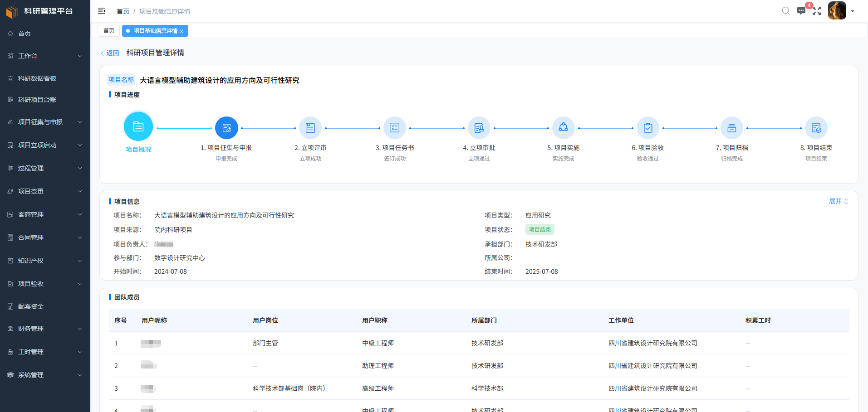Open 配套资金 in the sidebar
The image size is (868, 412).
(45, 306)
